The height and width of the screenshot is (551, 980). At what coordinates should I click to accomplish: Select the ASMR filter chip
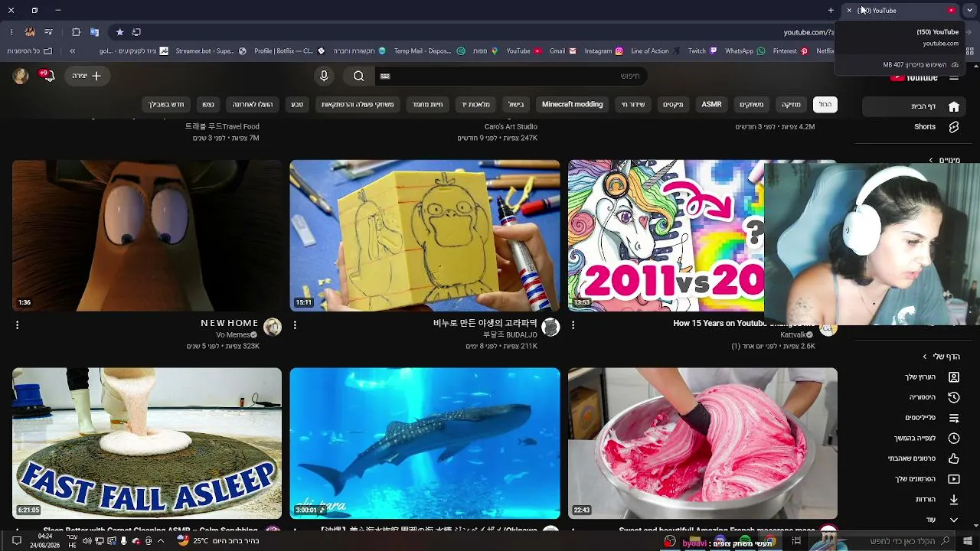coord(711,104)
